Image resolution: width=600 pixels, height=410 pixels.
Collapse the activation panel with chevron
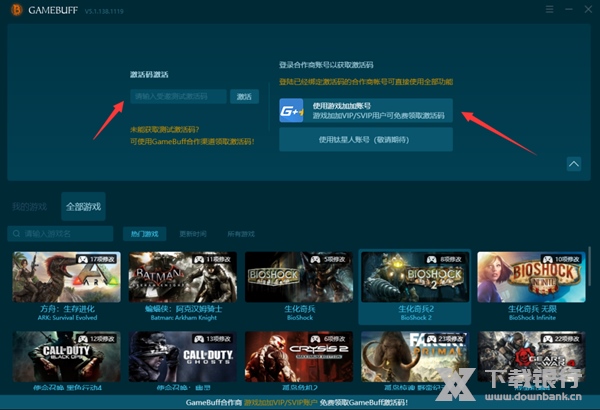click(x=574, y=164)
